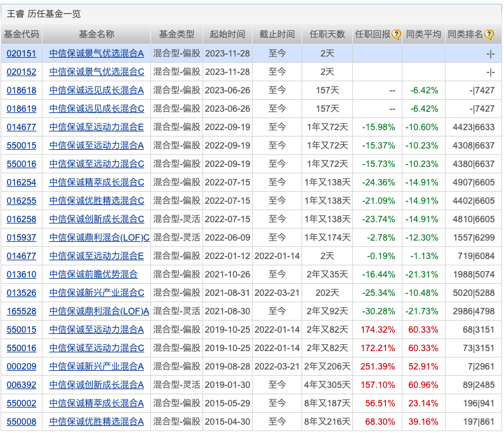Viewport: 504px width, 433px height.
Task: Click fund code 550008
Action: point(22,422)
